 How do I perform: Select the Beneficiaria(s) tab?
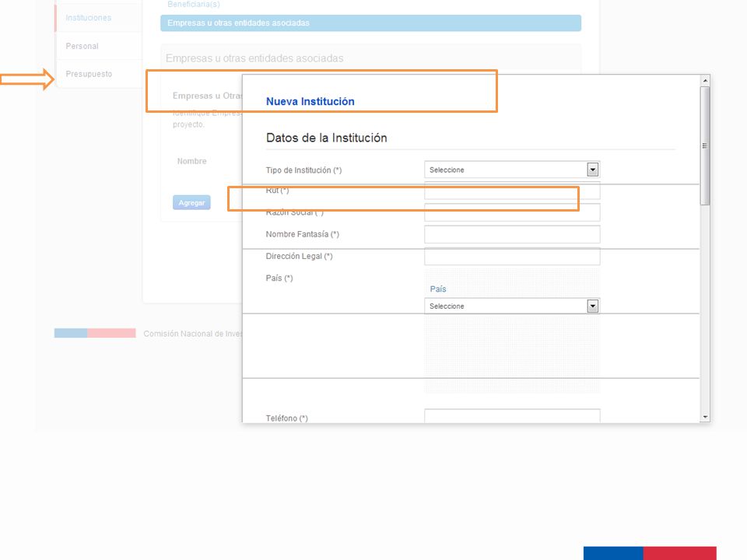[194, 4]
